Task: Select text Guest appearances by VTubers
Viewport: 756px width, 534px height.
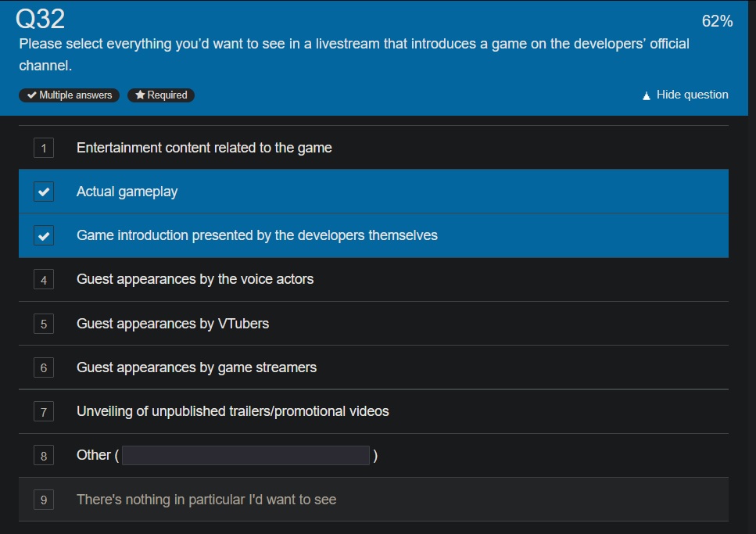Action: pos(173,324)
